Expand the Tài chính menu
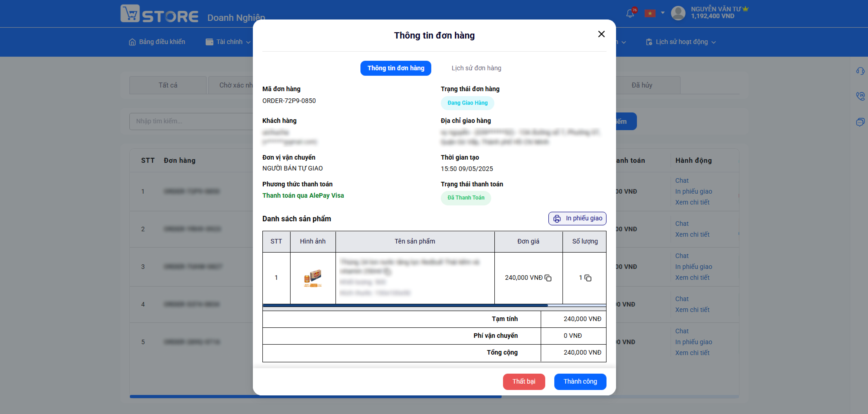The height and width of the screenshot is (414, 868). [x=228, y=42]
